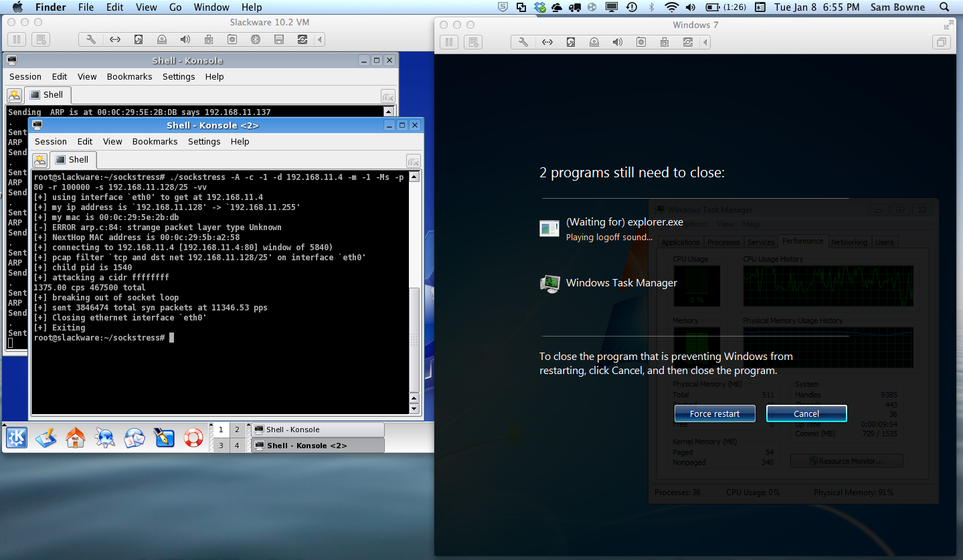Open the Home folder from KDE panel
Screen dimensions: 963x560
coord(76,438)
